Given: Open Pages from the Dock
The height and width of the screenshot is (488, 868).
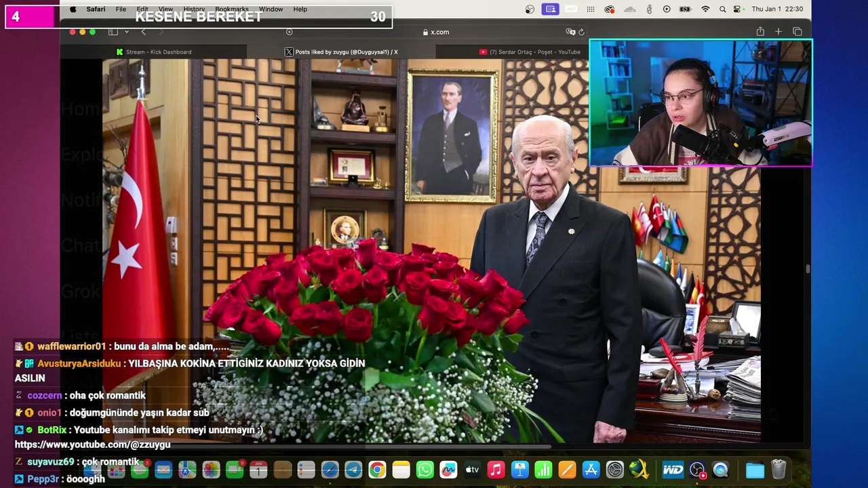Looking at the screenshot, I should (568, 470).
